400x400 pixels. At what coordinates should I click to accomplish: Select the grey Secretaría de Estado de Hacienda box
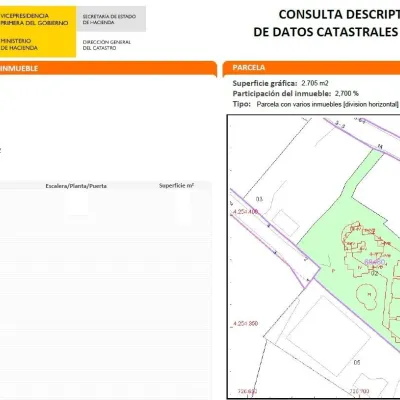111,19
